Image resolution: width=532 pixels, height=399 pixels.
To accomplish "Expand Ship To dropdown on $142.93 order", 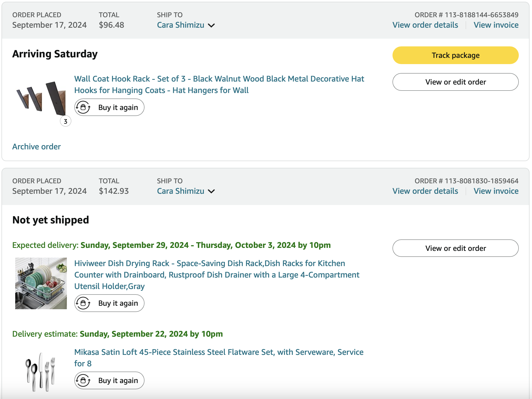I will click(211, 192).
